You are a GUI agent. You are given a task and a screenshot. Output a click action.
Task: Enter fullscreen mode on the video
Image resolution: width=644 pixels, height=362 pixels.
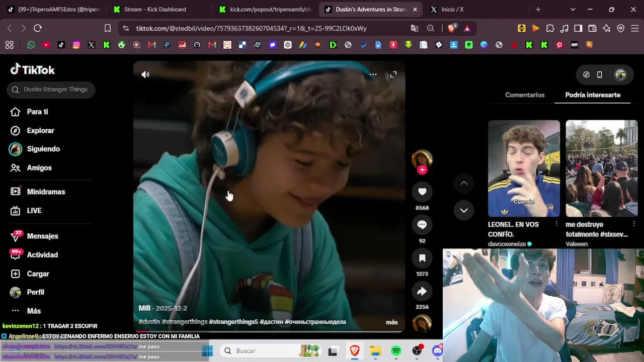point(393,74)
